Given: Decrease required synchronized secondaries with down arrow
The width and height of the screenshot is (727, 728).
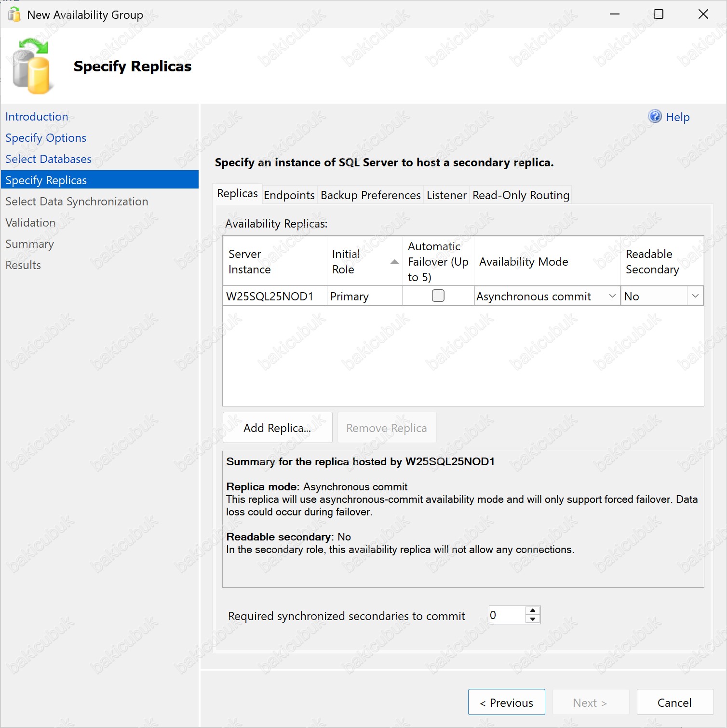Looking at the screenshot, I should 533,620.
